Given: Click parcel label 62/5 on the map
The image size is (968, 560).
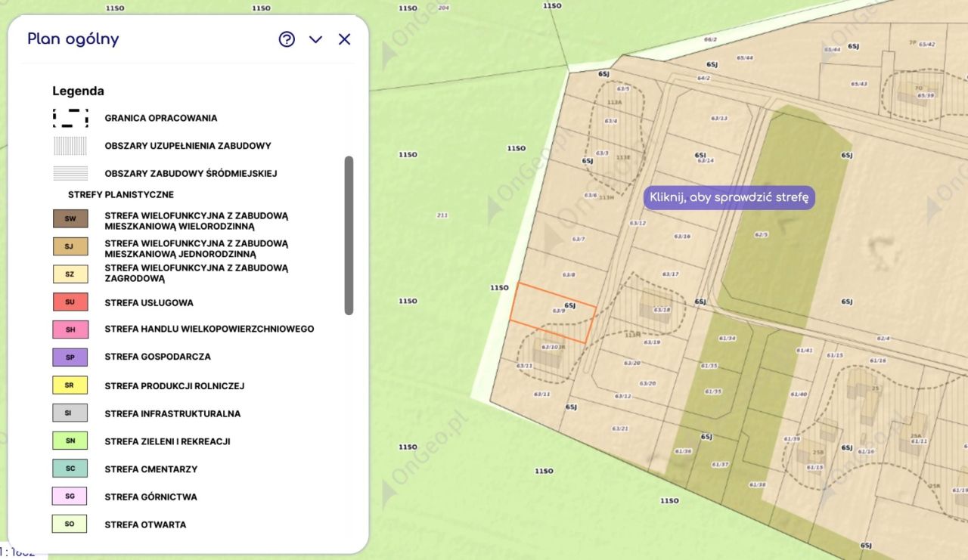Looking at the screenshot, I should click(761, 234).
